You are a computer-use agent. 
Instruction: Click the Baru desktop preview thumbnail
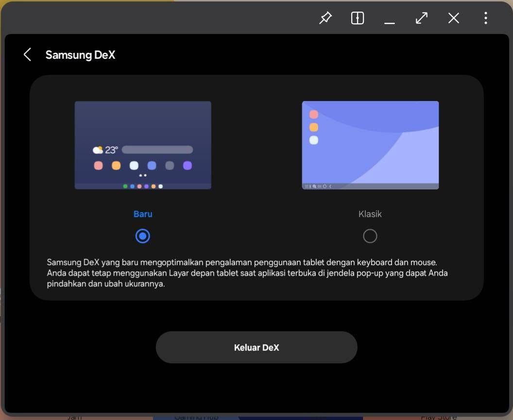click(143, 145)
